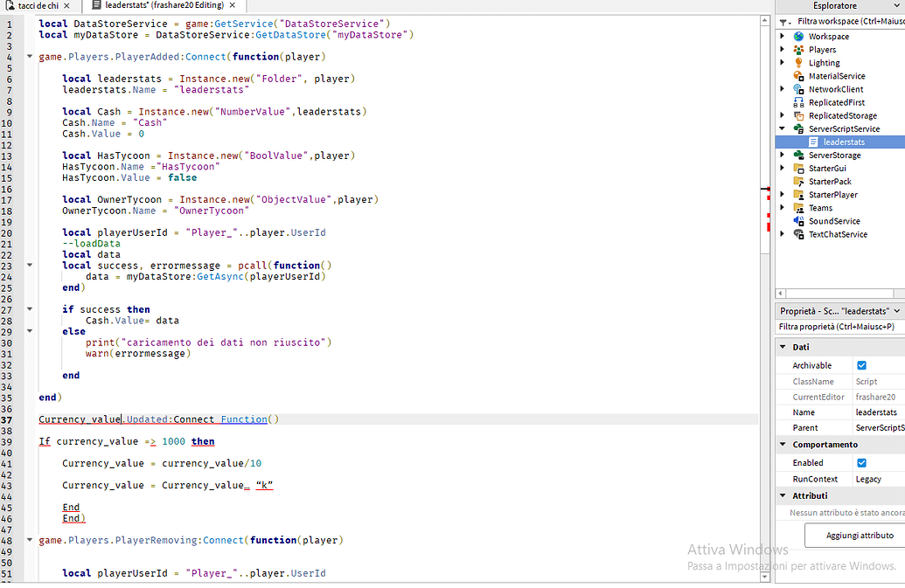905x588 pixels.
Task: Collapse the Comportamento properties section
Action: pos(783,445)
